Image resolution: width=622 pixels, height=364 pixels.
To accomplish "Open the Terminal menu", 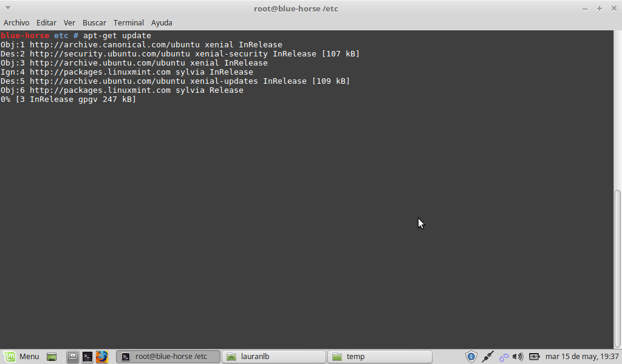I will (128, 22).
